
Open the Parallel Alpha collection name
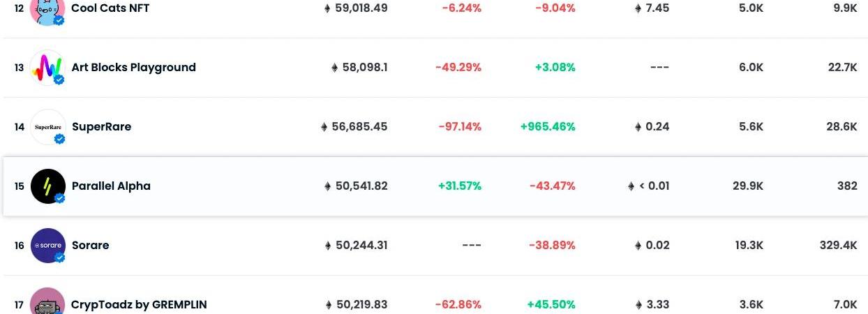(x=111, y=186)
